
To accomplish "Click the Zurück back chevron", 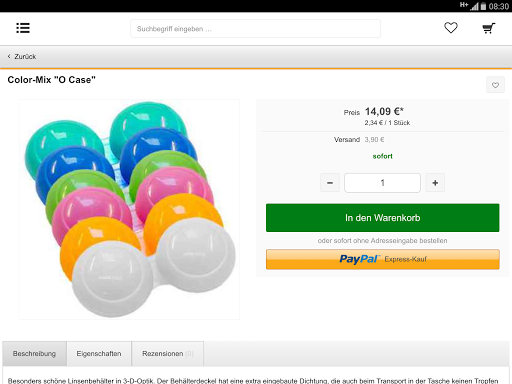I will [9, 56].
